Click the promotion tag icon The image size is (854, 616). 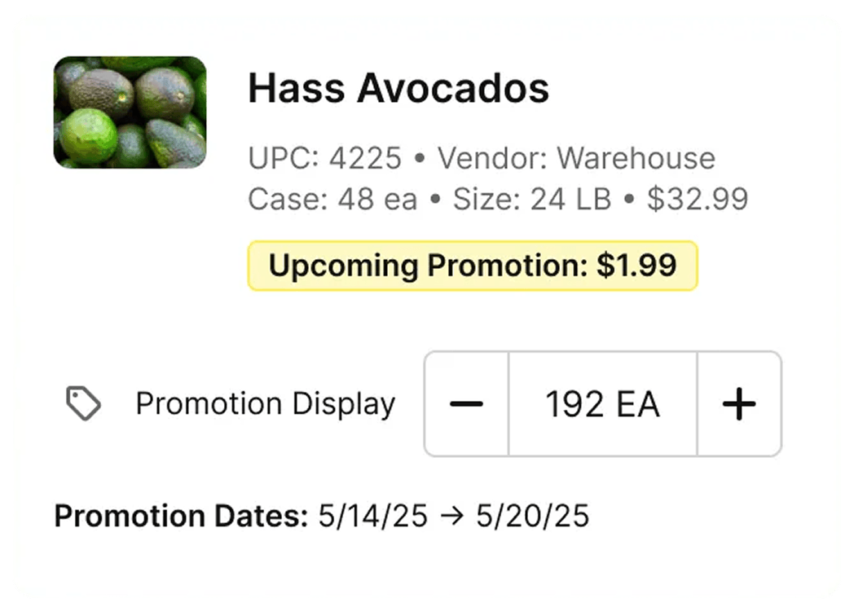coord(83,404)
